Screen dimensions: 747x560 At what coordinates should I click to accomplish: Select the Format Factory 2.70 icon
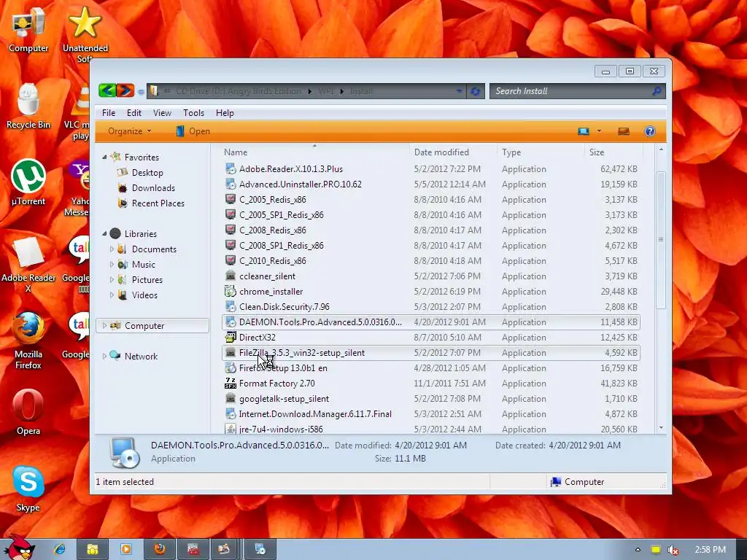point(231,384)
